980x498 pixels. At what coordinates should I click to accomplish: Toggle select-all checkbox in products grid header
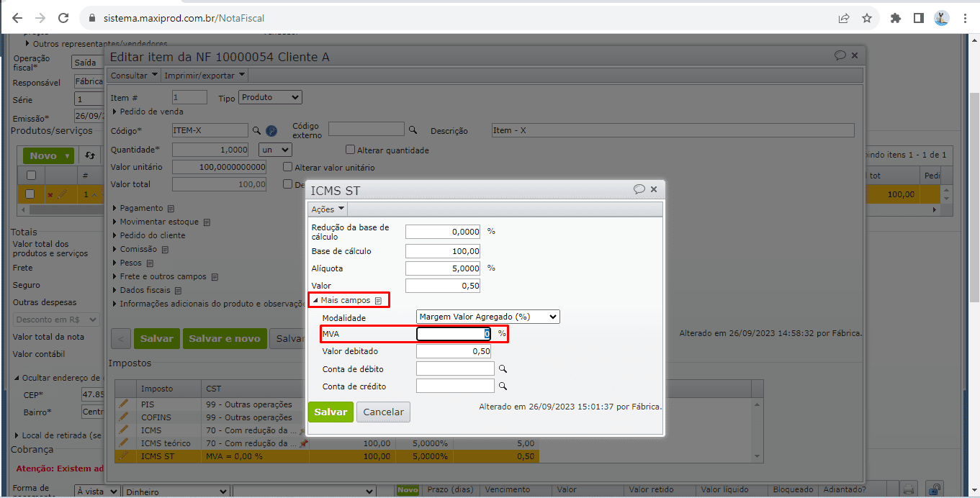(31, 175)
